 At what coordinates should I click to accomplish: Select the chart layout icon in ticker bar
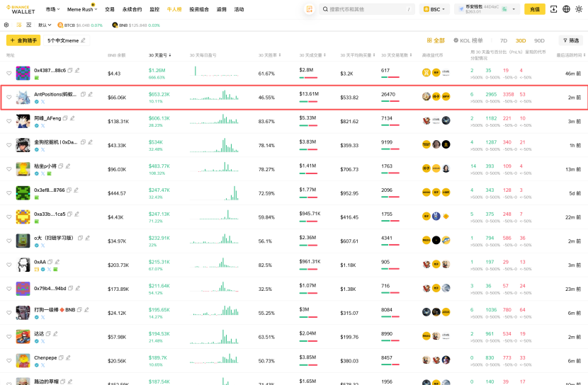(x=29, y=25)
